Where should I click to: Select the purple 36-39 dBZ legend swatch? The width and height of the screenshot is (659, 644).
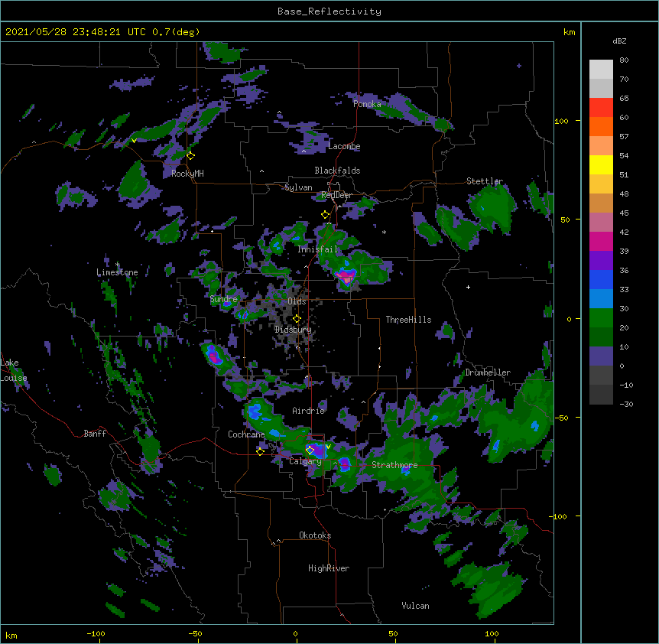[601, 260]
